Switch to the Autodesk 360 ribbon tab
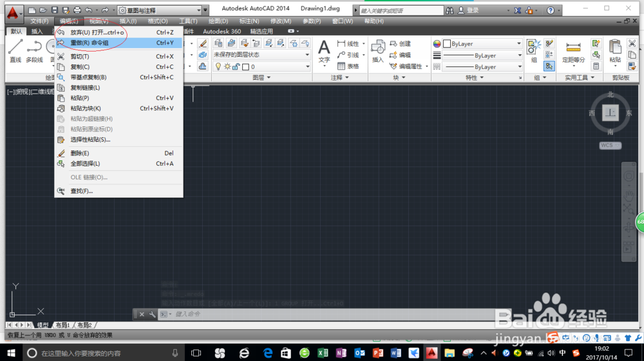644x361 pixels. click(222, 31)
